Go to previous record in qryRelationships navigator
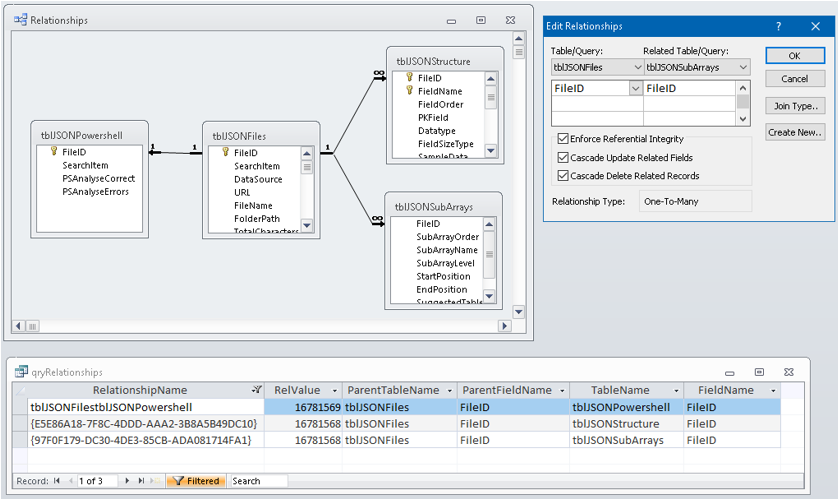 [x=70, y=481]
